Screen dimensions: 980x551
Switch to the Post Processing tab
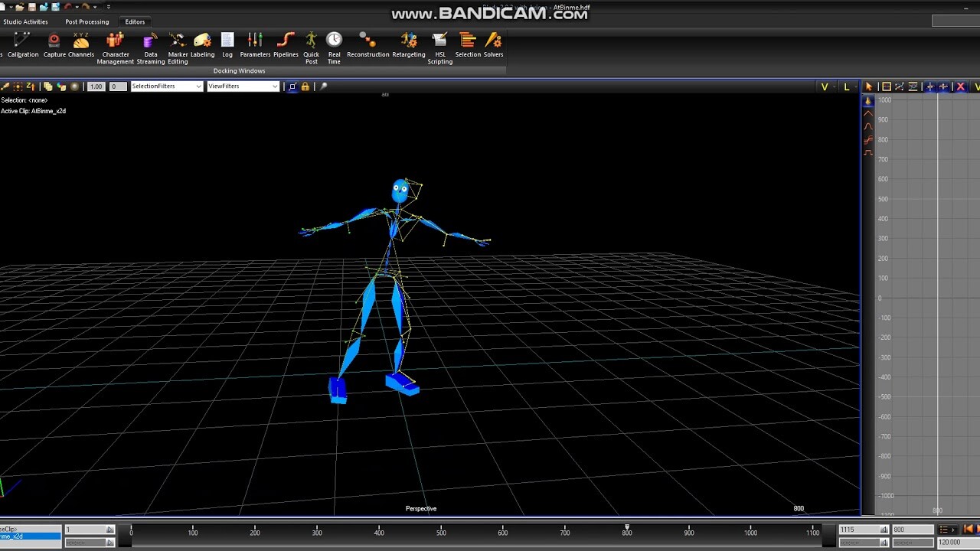[87, 21]
